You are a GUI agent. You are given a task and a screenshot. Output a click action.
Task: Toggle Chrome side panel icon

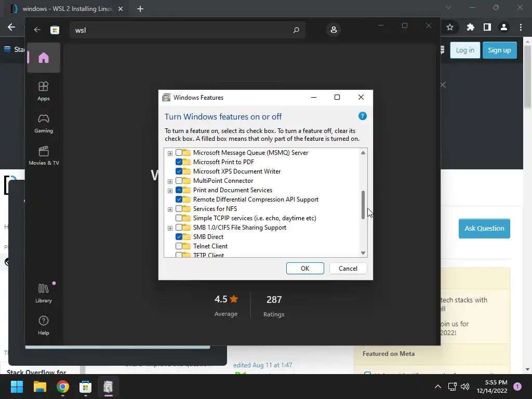(x=487, y=27)
